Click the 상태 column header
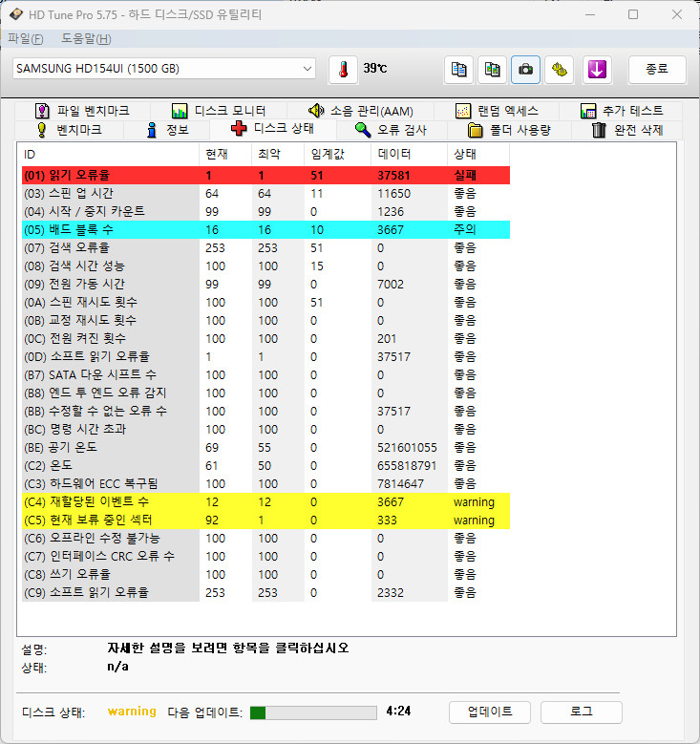 [x=478, y=154]
